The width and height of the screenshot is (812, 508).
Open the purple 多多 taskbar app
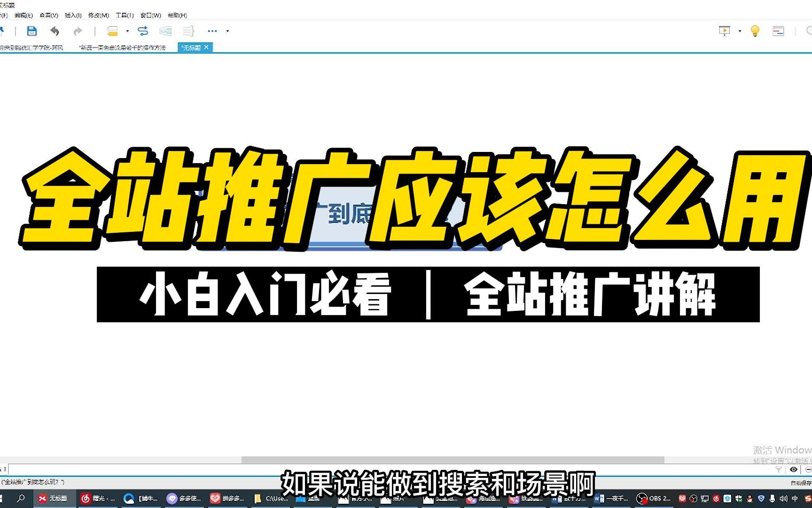[x=184, y=499]
